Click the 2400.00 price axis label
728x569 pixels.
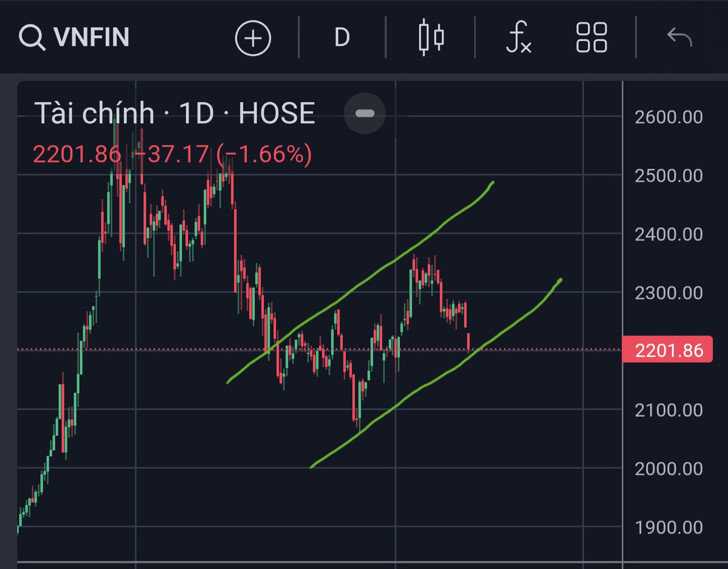669,234
